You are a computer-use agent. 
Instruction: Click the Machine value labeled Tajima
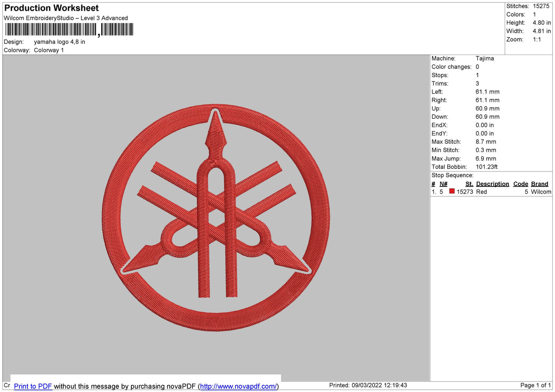(485, 58)
